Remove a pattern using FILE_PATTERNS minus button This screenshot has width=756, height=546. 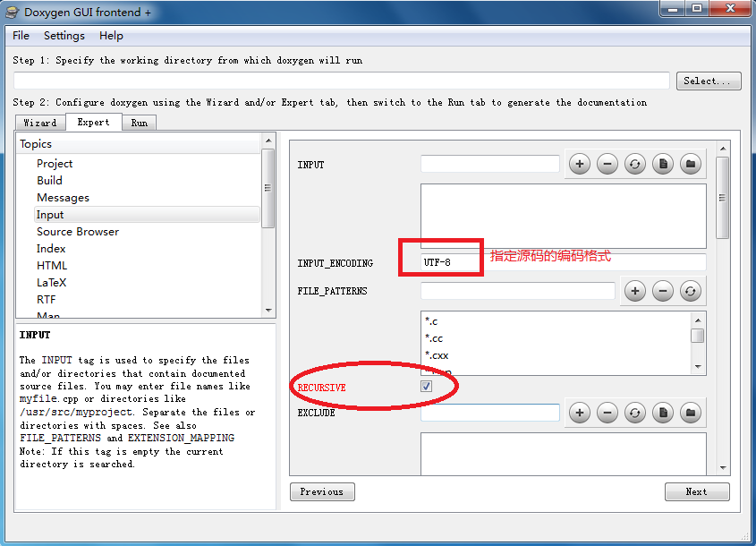tap(663, 291)
